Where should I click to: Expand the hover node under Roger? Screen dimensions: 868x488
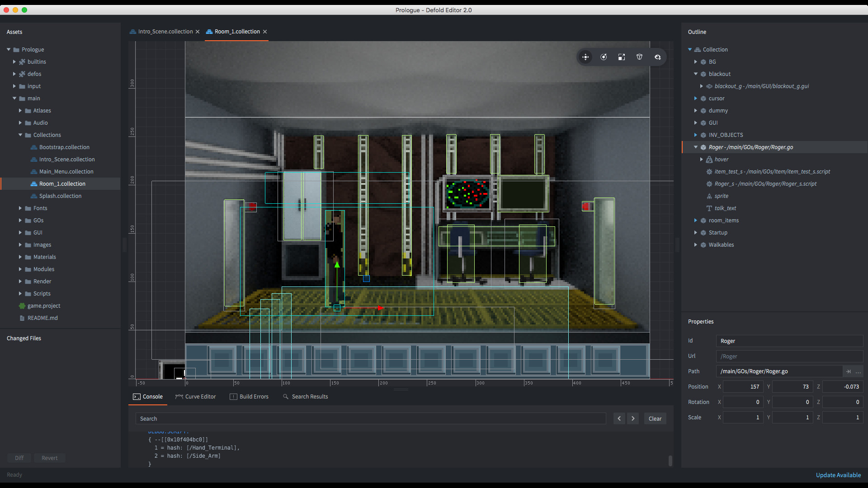pyautogui.click(x=702, y=159)
